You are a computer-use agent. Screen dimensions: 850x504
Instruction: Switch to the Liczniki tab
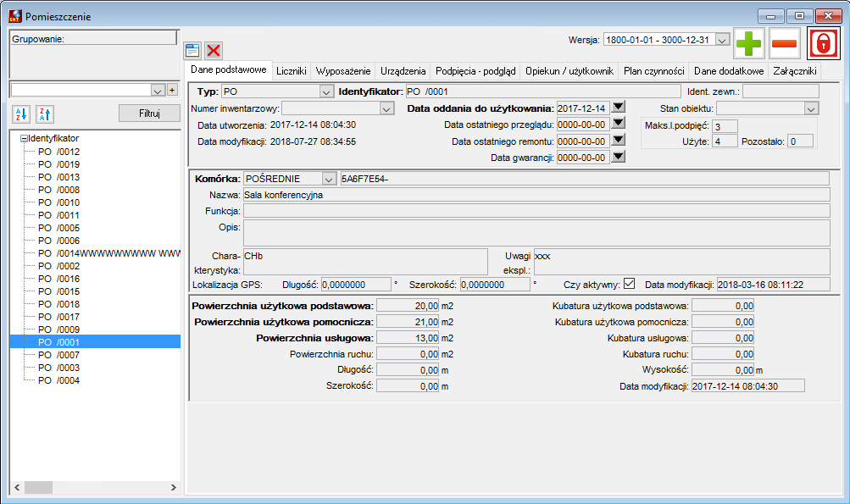point(292,71)
